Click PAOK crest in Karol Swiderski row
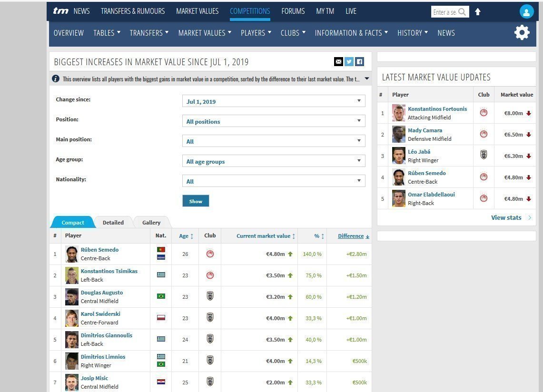 tap(210, 317)
